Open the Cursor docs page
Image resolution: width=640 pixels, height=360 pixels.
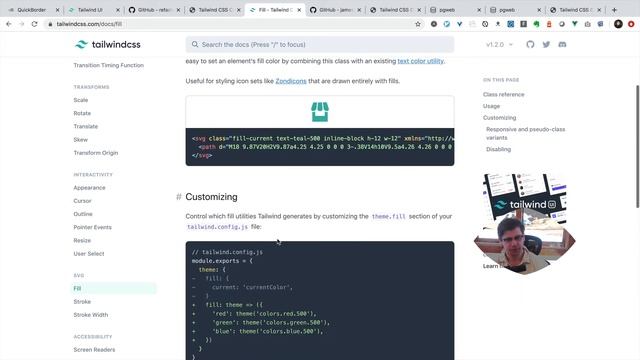[x=82, y=201]
